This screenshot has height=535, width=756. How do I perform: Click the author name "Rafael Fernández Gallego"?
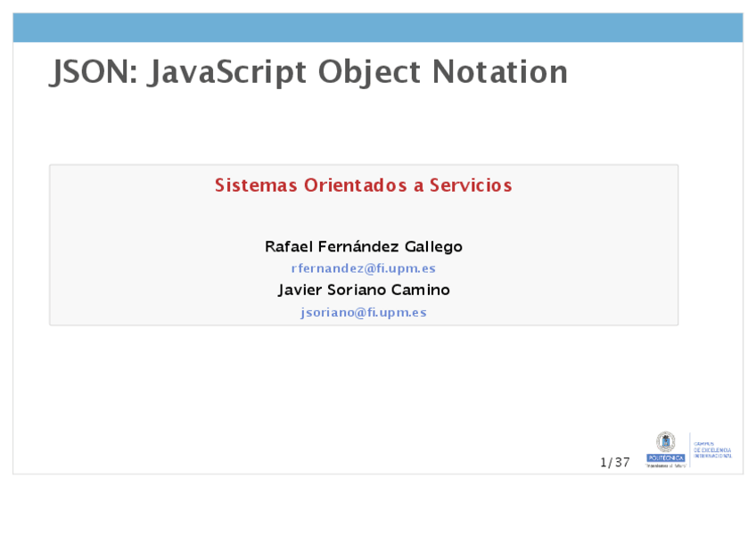pos(364,246)
